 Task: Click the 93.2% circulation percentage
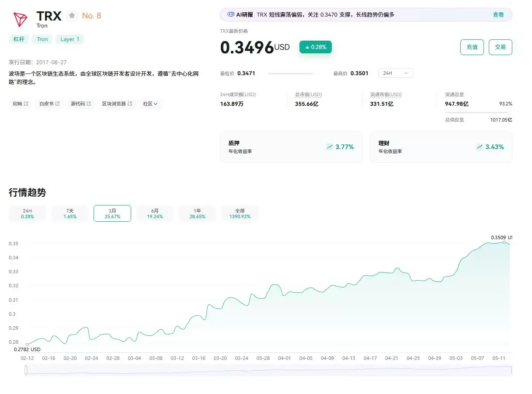click(506, 104)
